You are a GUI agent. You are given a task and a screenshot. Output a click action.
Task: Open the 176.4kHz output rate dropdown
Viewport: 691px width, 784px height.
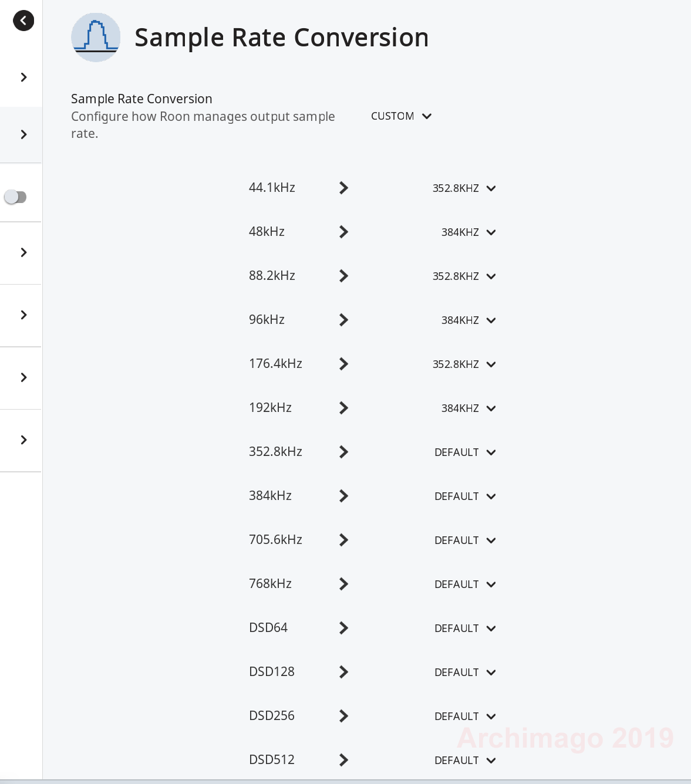click(464, 364)
